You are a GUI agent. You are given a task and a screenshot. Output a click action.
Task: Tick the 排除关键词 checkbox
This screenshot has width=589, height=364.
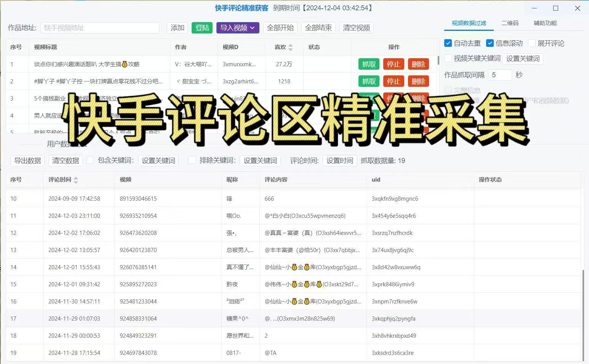point(192,160)
